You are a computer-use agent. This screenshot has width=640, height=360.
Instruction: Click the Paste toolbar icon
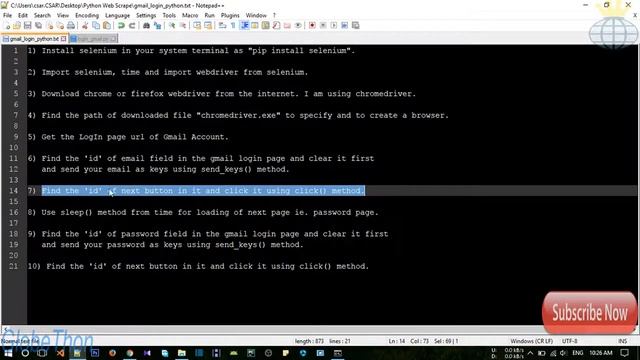tap(107, 25)
